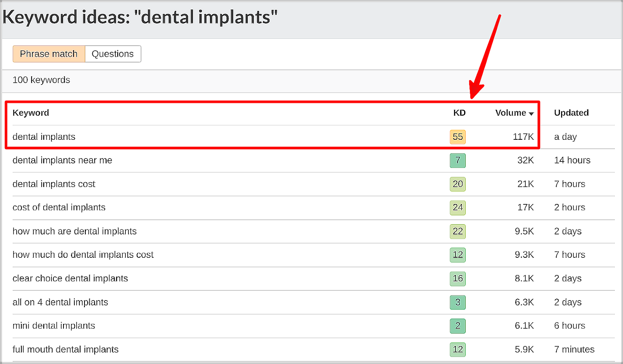Select the "clear choice dental implants" keyword
This screenshot has width=623, height=364.
tap(70, 278)
